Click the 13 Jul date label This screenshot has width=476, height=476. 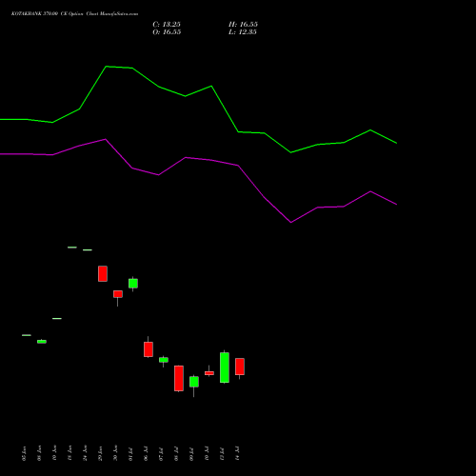[x=223, y=454]
